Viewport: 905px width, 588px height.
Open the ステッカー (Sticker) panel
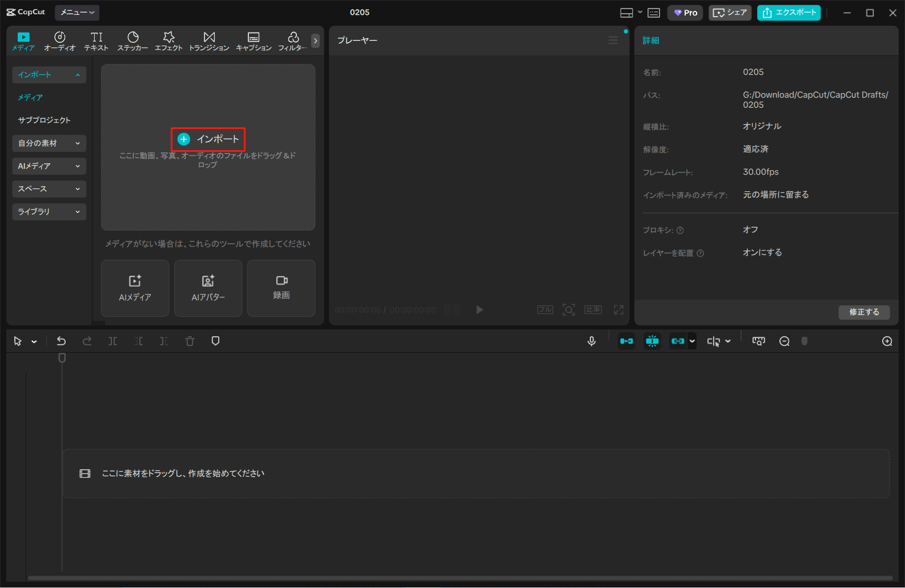(132, 41)
